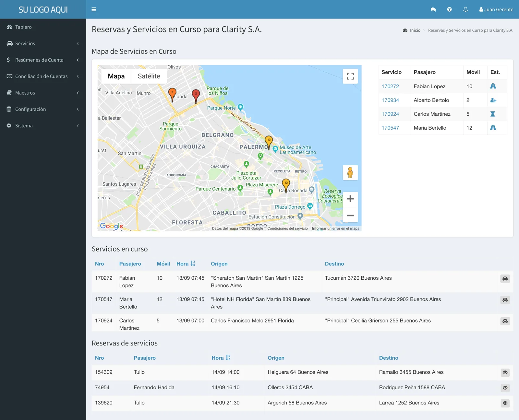Expand the Servicios sidebar menu
Image resolution: width=519 pixels, height=420 pixels.
43,43
